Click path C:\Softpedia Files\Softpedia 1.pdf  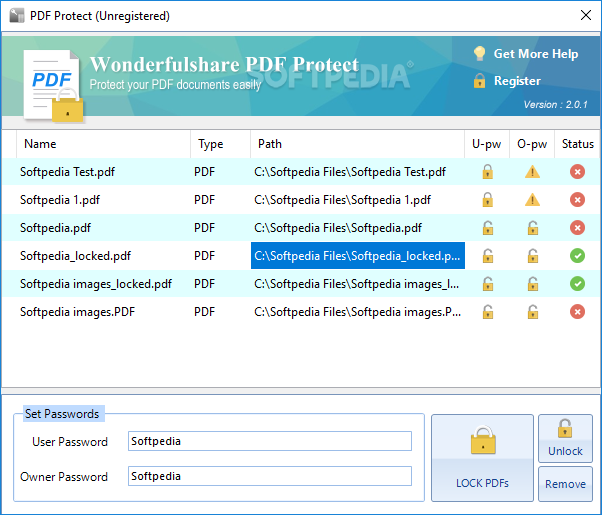(342, 200)
